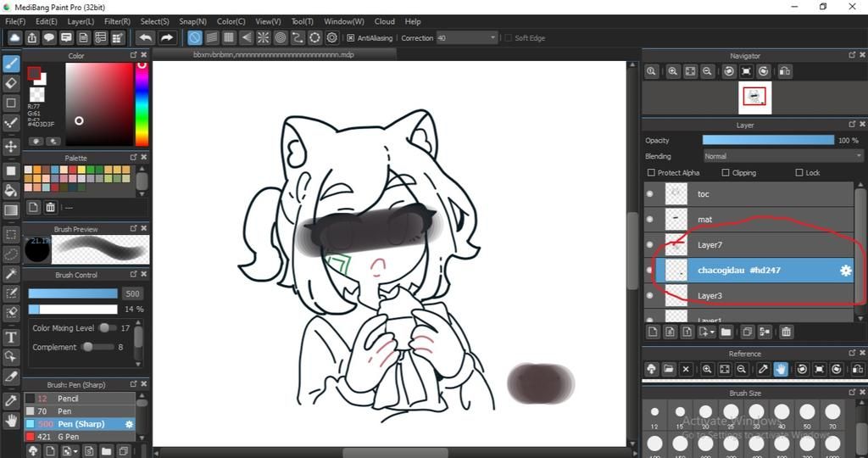This screenshot has height=458, width=868.
Task: Click the Redo arrow in top toolbar
Action: [167, 37]
